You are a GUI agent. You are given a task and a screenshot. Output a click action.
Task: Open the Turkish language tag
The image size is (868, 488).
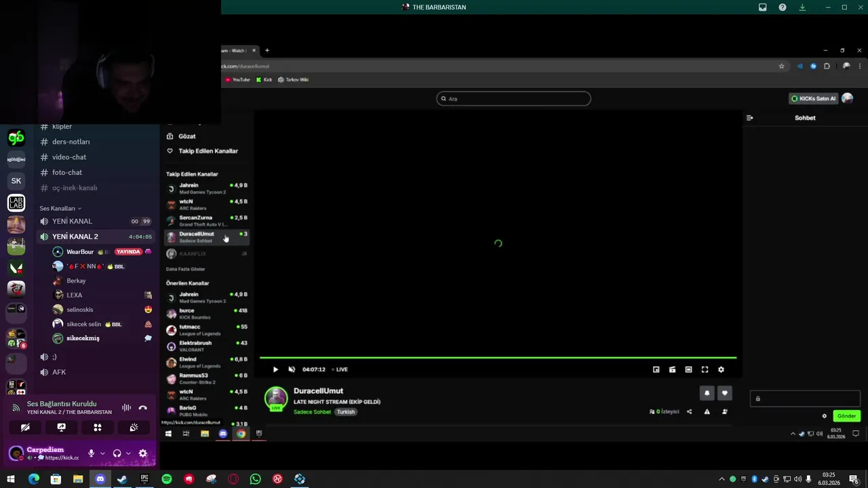coord(346,412)
